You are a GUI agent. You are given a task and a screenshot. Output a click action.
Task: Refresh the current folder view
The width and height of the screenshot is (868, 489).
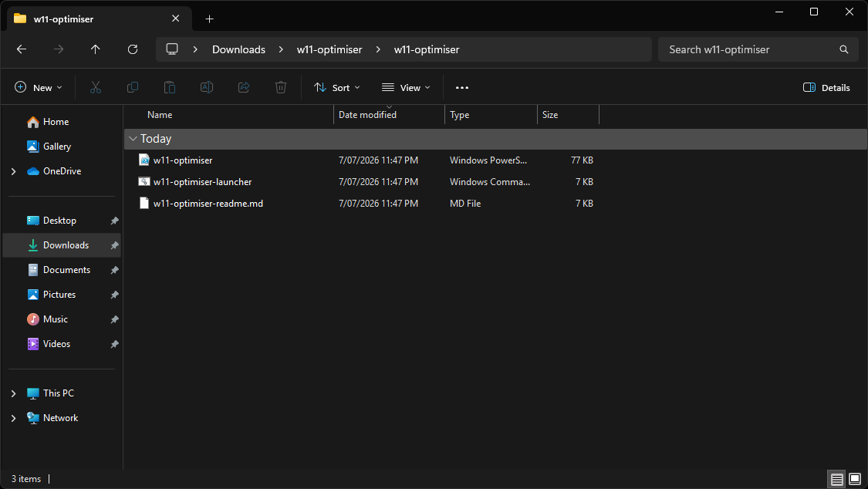pos(132,49)
